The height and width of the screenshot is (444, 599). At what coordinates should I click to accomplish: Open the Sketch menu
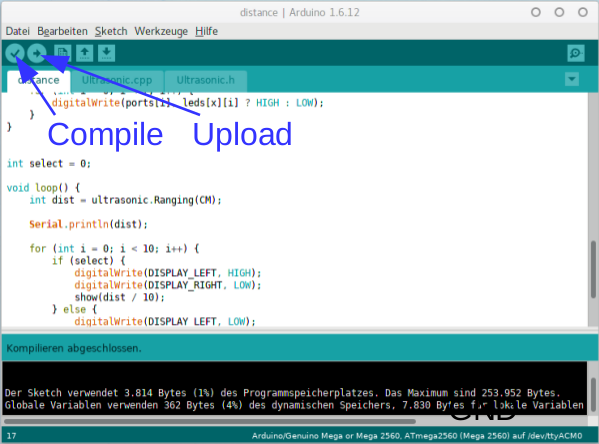coord(111,31)
